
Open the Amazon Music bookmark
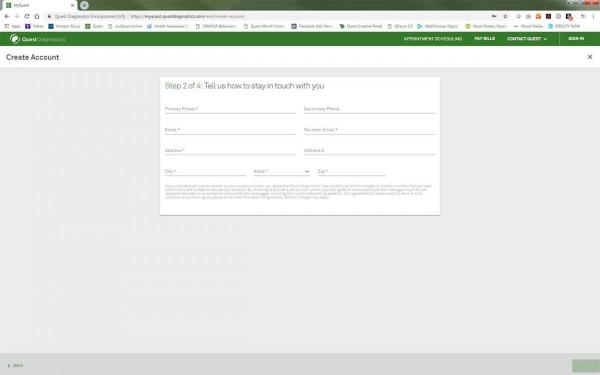click(64, 26)
